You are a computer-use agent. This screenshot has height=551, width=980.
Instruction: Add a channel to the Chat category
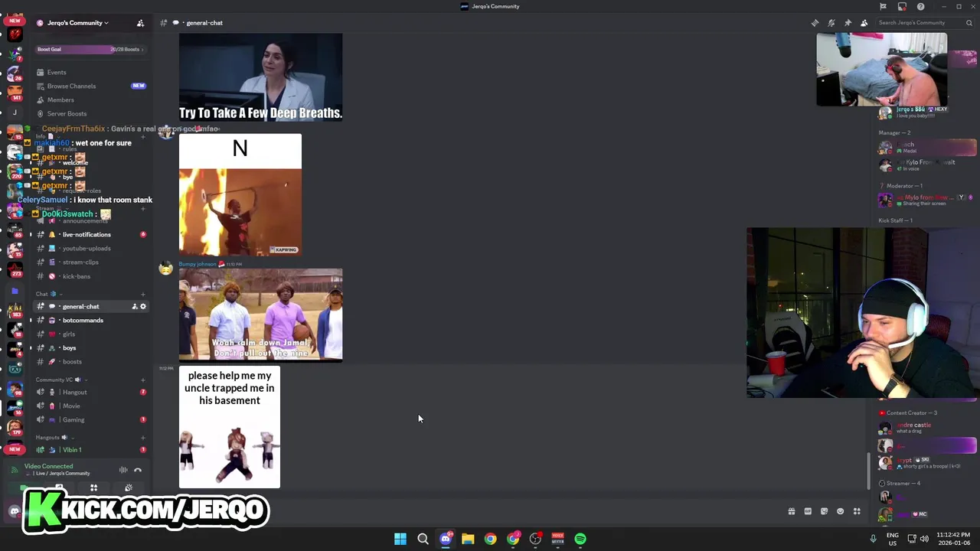pos(142,294)
